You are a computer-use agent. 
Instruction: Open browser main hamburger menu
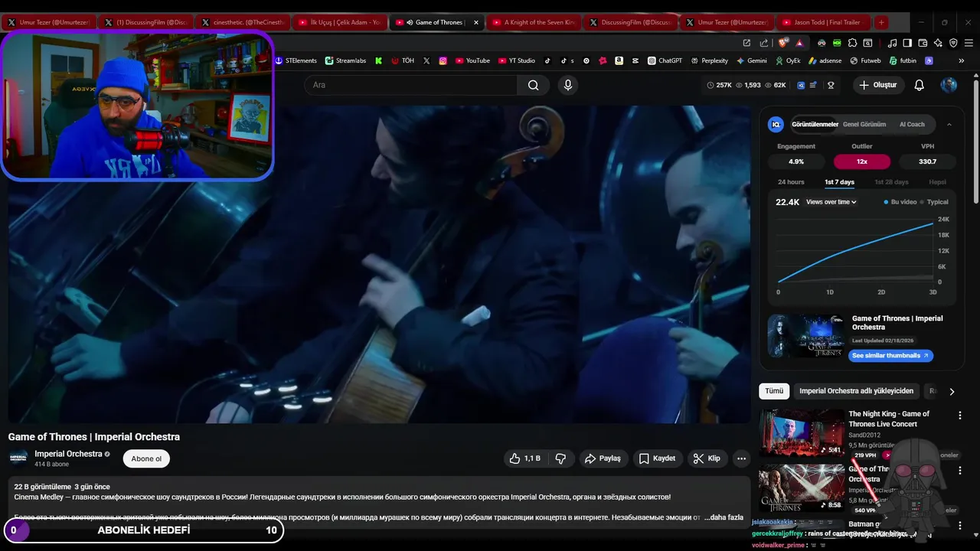[x=969, y=43]
